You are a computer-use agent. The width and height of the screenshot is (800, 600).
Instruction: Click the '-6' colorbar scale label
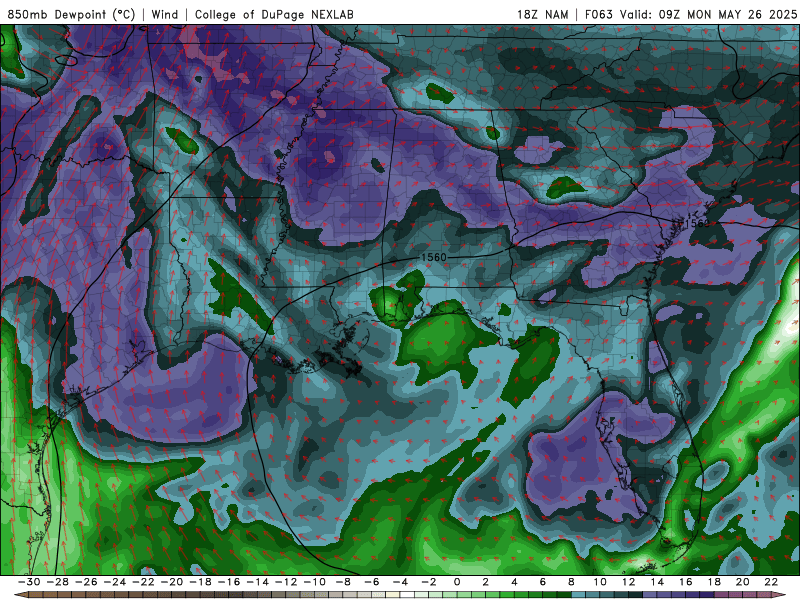point(372,582)
